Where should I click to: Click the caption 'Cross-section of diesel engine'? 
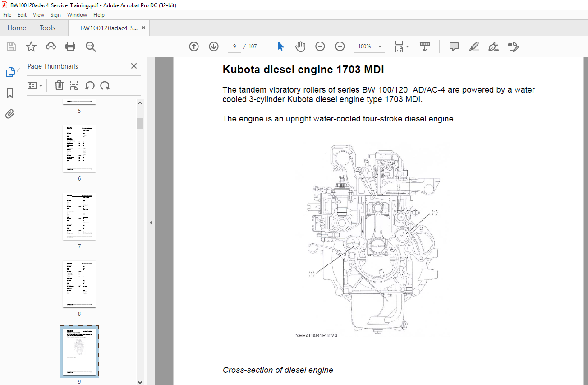[x=278, y=370]
